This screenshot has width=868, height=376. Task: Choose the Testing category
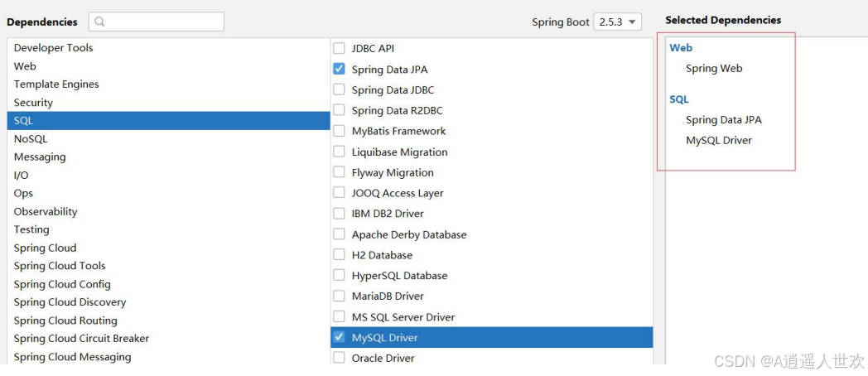point(168,229)
